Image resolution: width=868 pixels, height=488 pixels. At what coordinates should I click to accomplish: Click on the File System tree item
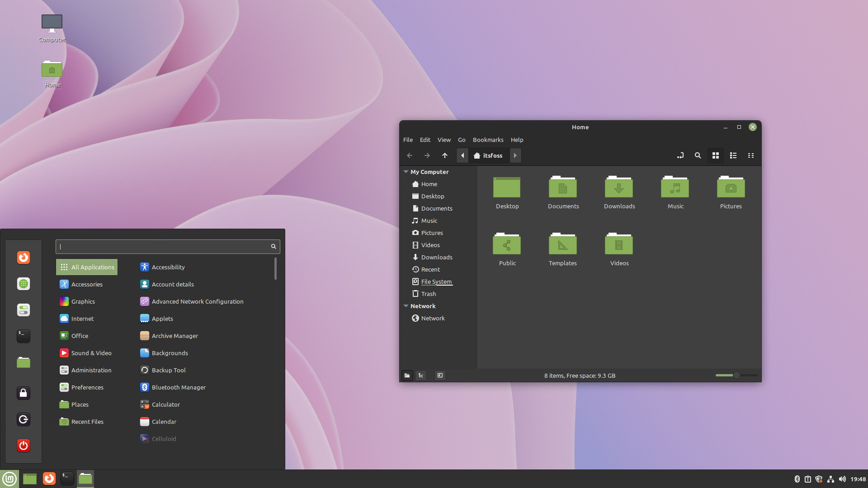[x=436, y=281]
